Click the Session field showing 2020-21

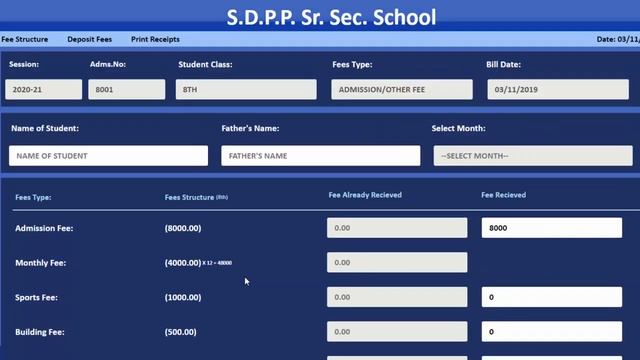click(x=44, y=89)
